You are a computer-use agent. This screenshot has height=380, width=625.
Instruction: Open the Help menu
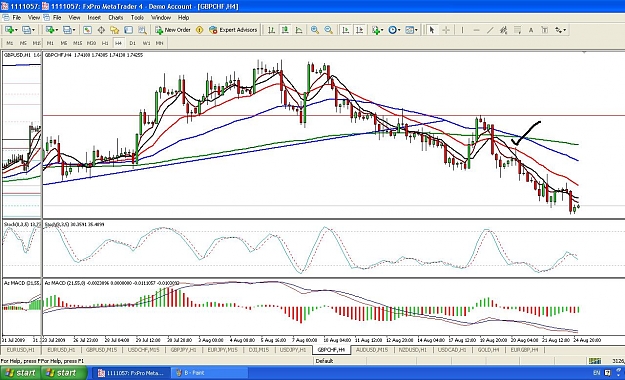click(183, 18)
